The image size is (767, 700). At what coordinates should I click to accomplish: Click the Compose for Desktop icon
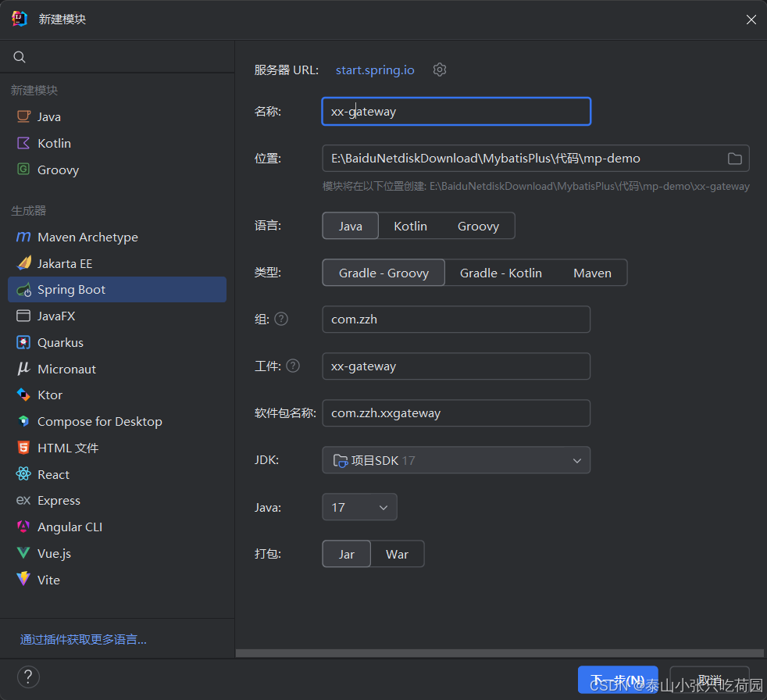click(23, 421)
